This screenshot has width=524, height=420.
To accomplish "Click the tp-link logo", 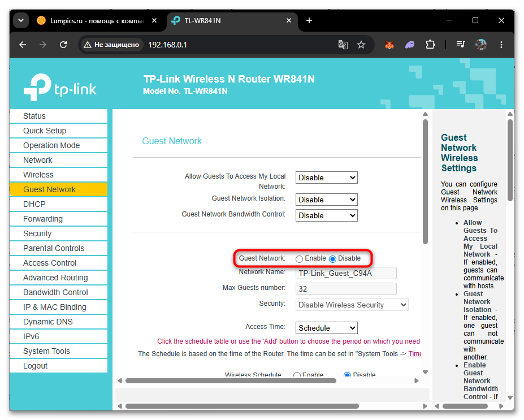I will coord(60,88).
